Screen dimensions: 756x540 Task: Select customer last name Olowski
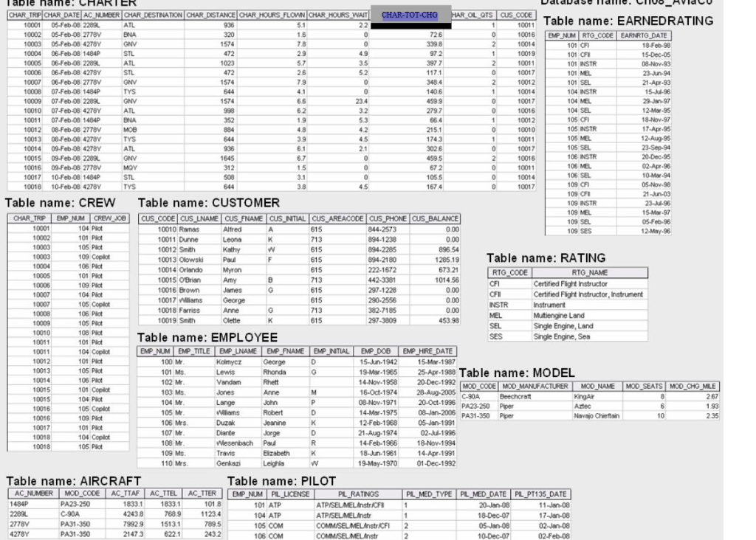(190, 260)
